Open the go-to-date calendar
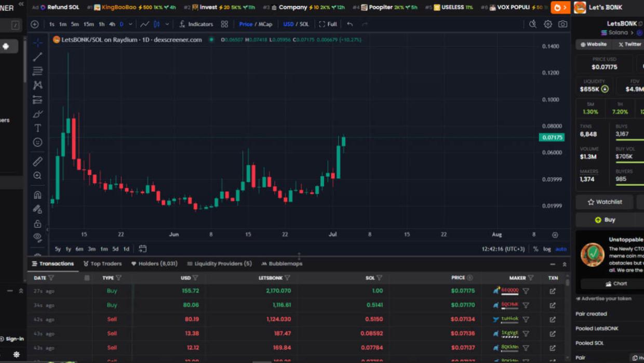Image resolution: width=644 pixels, height=363 pixels. 143,249
